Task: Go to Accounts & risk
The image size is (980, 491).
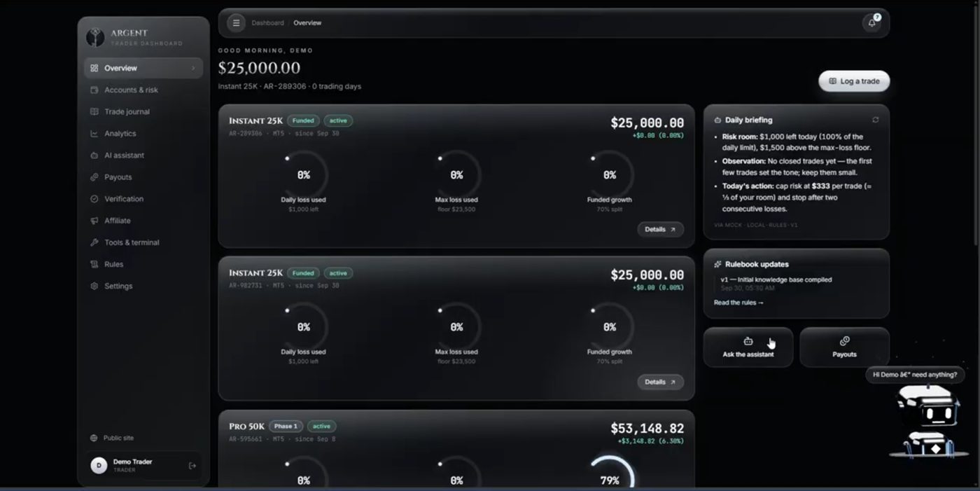Action: tap(143, 90)
